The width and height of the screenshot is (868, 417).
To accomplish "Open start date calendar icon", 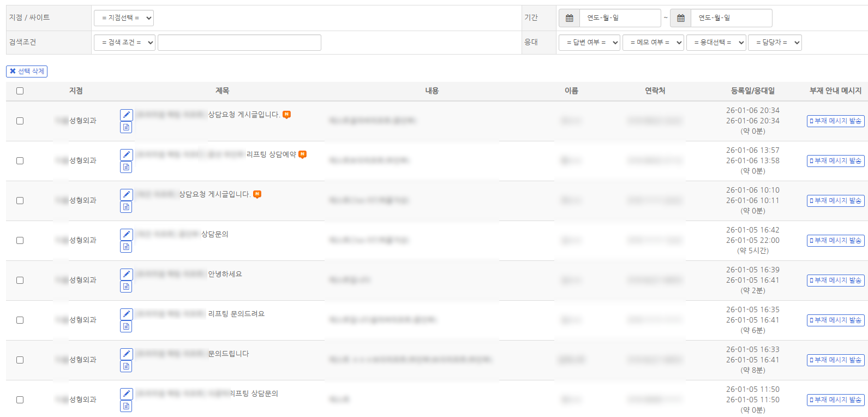I will coord(569,18).
